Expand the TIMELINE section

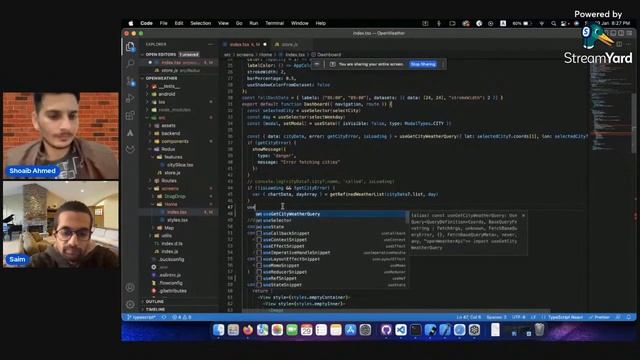tap(156, 309)
